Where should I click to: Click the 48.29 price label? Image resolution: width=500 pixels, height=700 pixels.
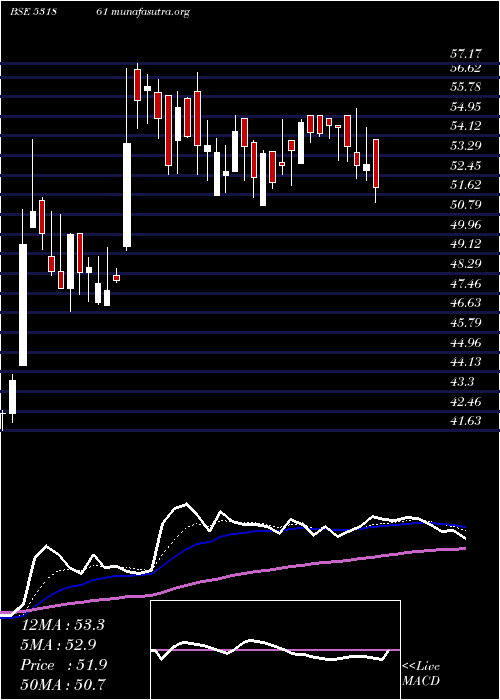(466, 264)
